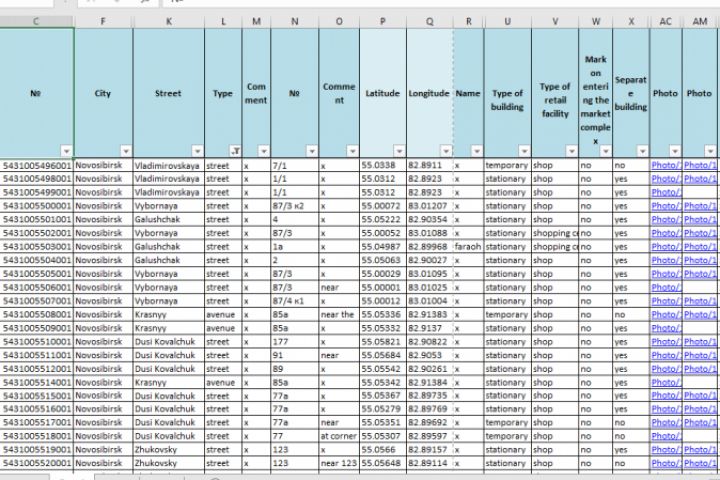Open the column AC Photo link in row 5431005496001

(x=666, y=165)
